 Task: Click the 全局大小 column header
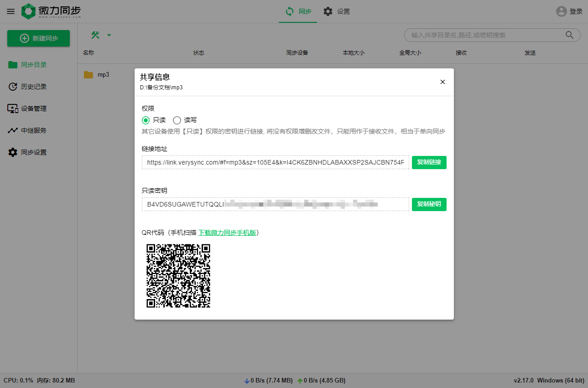coord(410,53)
